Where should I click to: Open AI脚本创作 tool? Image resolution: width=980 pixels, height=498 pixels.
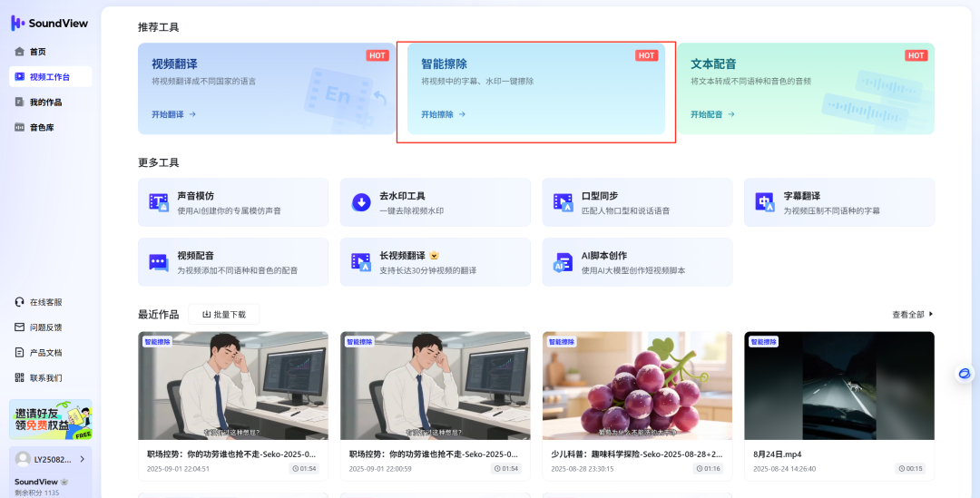tap(637, 262)
